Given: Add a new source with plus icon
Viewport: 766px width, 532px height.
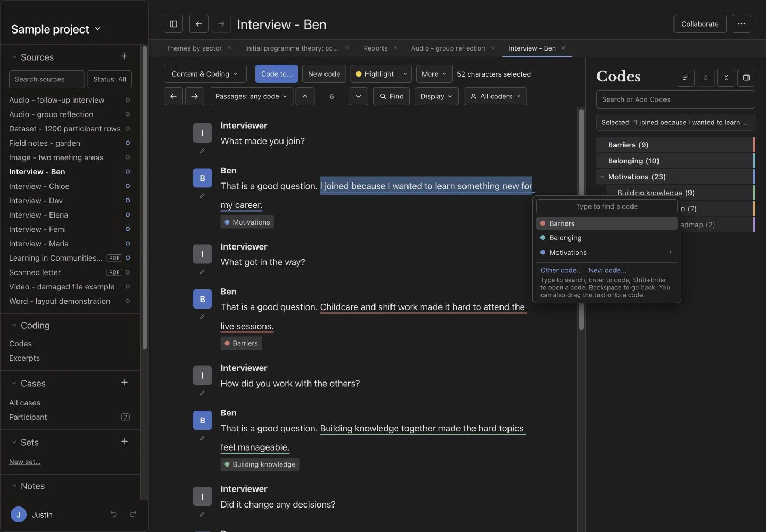Looking at the screenshot, I should (x=124, y=56).
